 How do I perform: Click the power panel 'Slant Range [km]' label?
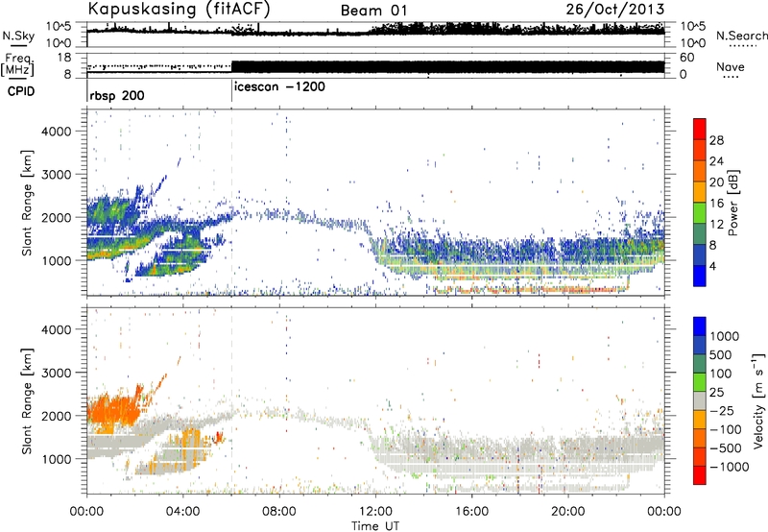pos(27,203)
